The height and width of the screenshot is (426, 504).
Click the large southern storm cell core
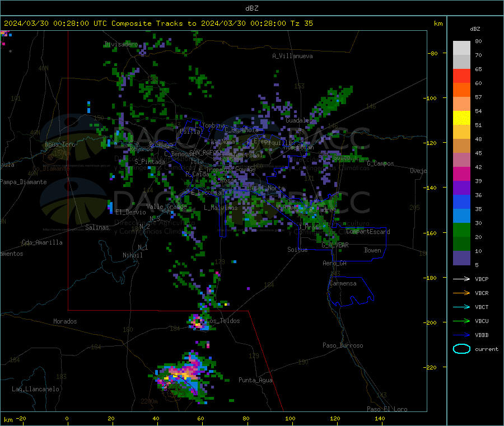point(183,374)
